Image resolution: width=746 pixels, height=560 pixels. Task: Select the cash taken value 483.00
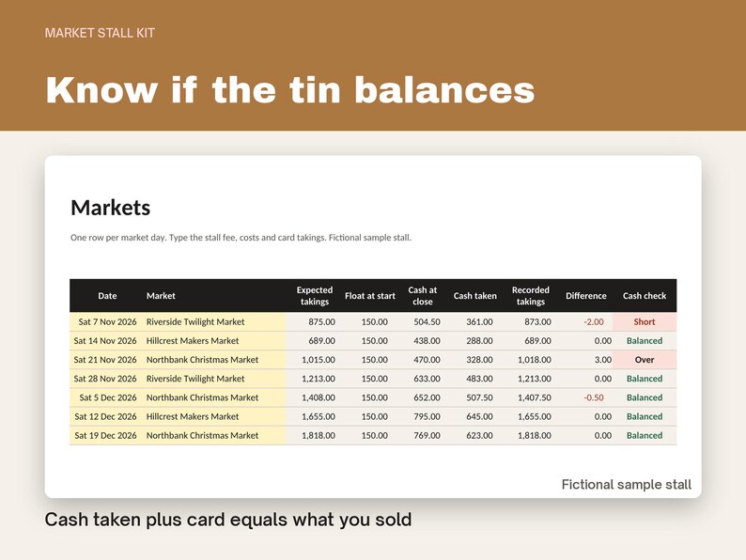coord(479,380)
